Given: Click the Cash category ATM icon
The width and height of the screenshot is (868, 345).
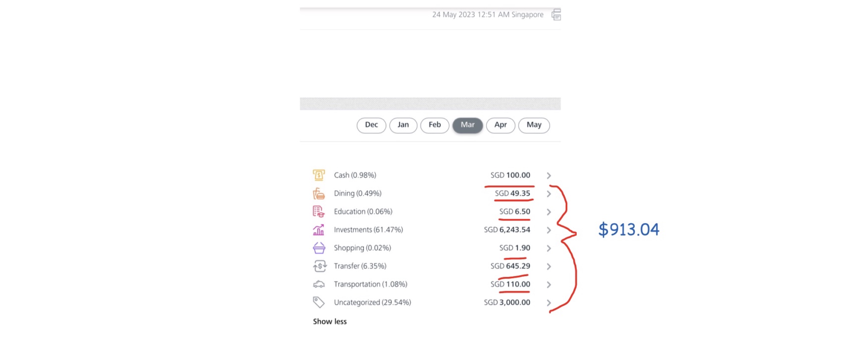Looking at the screenshot, I should pyautogui.click(x=319, y=175).
